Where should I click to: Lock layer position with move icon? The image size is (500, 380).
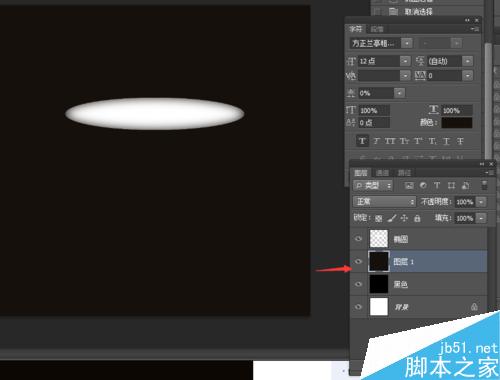(404, 218)
